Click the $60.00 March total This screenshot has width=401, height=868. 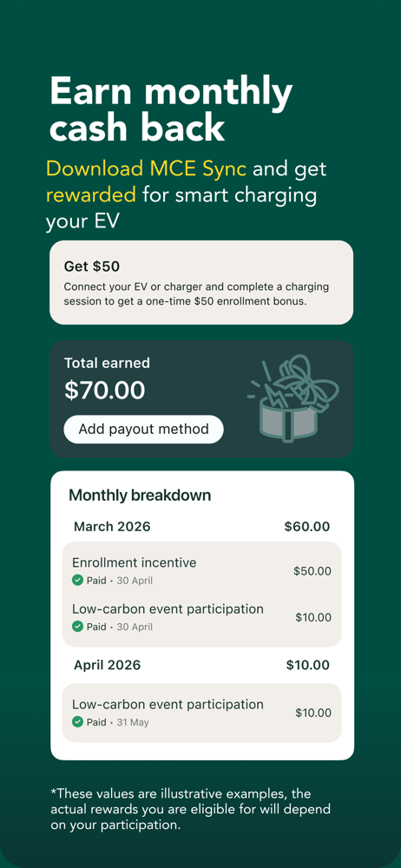307,527
